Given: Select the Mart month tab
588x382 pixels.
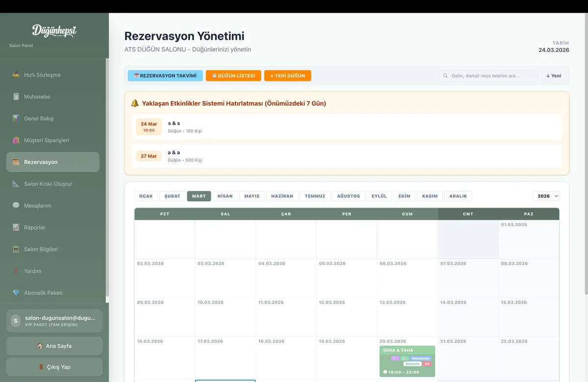Looking at the screenshot, I should click(x=199, y=196).
